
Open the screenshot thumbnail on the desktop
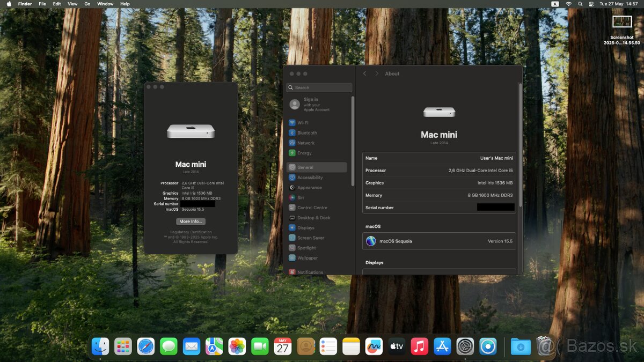(x=622, y=21)
